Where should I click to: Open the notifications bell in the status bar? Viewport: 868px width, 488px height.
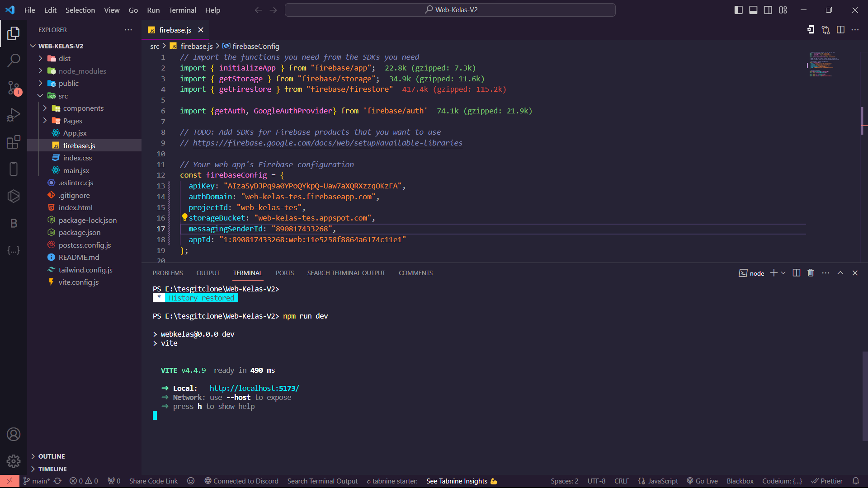[x=857, y=481]
